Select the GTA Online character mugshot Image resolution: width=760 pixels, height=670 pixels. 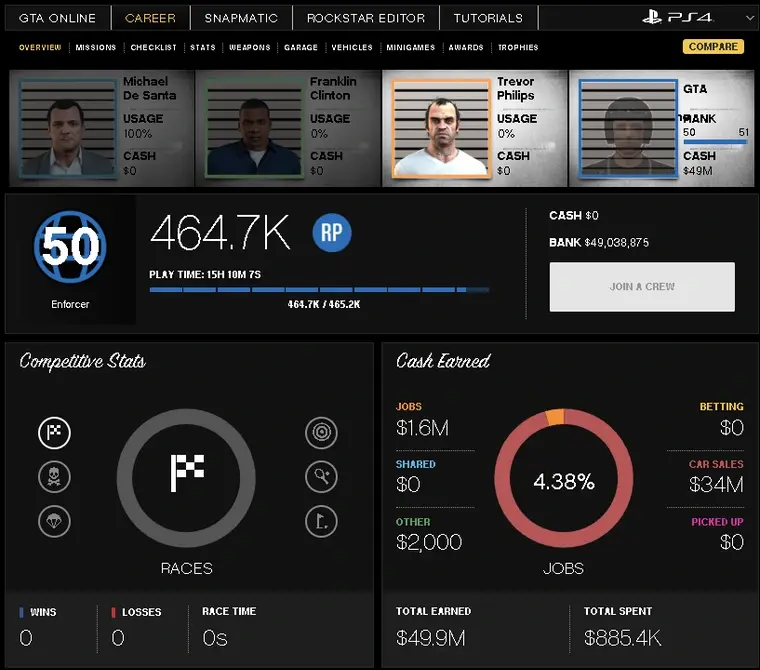[628, 128]
